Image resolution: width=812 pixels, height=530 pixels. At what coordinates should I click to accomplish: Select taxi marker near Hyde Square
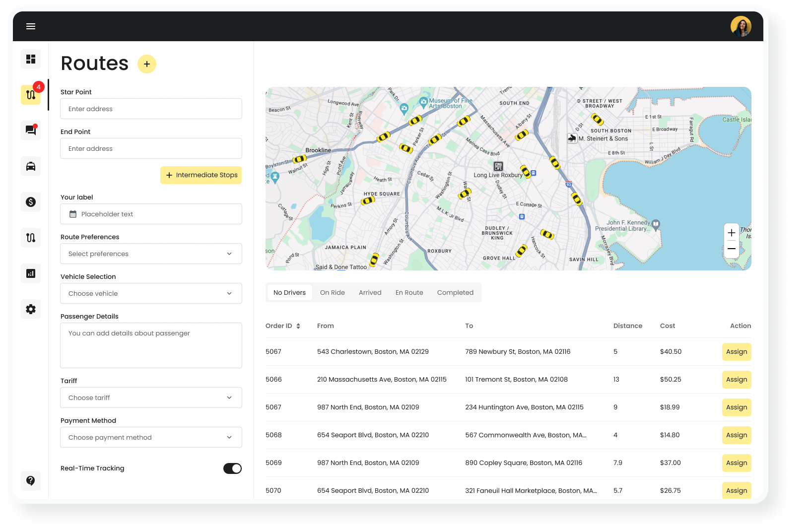(368, 200)
